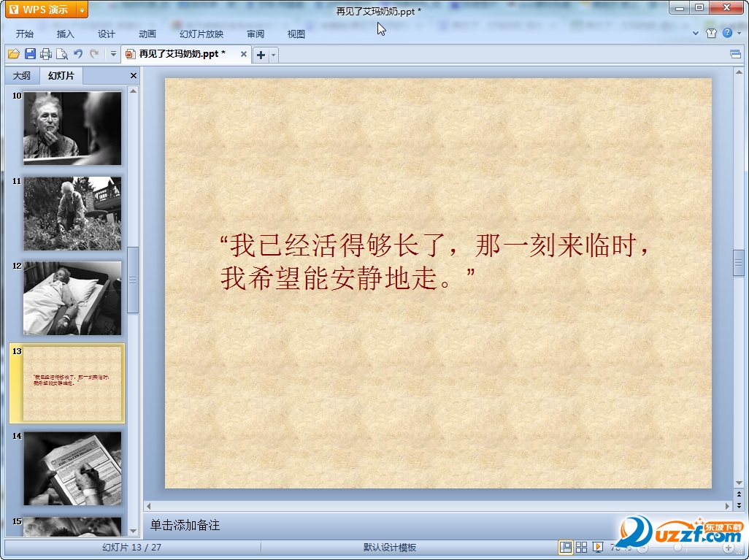Image resolution: width=749 pixels, height=560 pixels.
Task: Select slide 14 thumbnail of signing form
Action: point(72,468)
